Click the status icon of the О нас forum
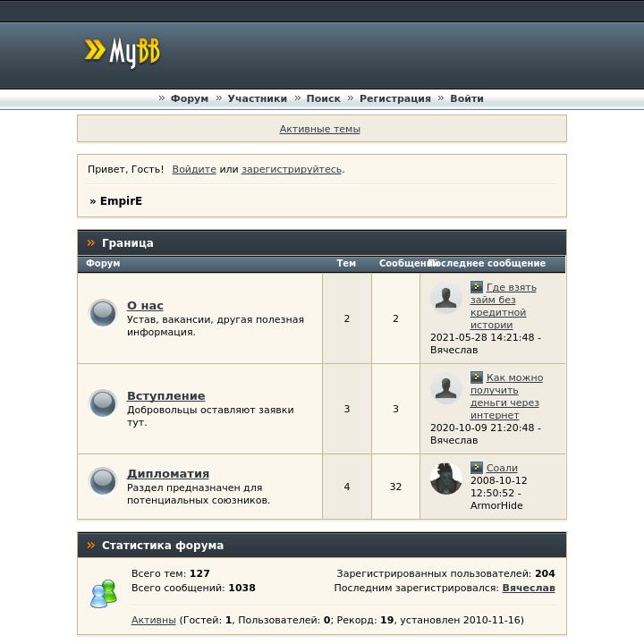 click(103, 313)
